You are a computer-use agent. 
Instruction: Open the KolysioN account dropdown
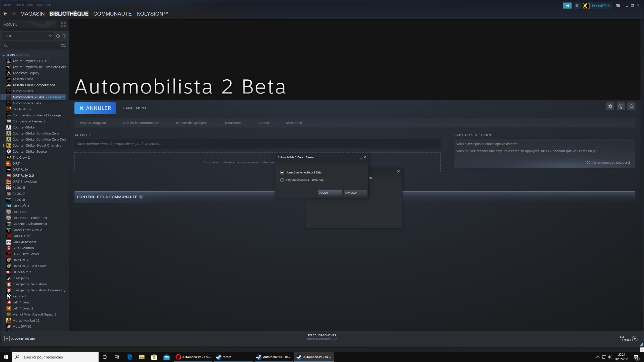coord(600,6)
